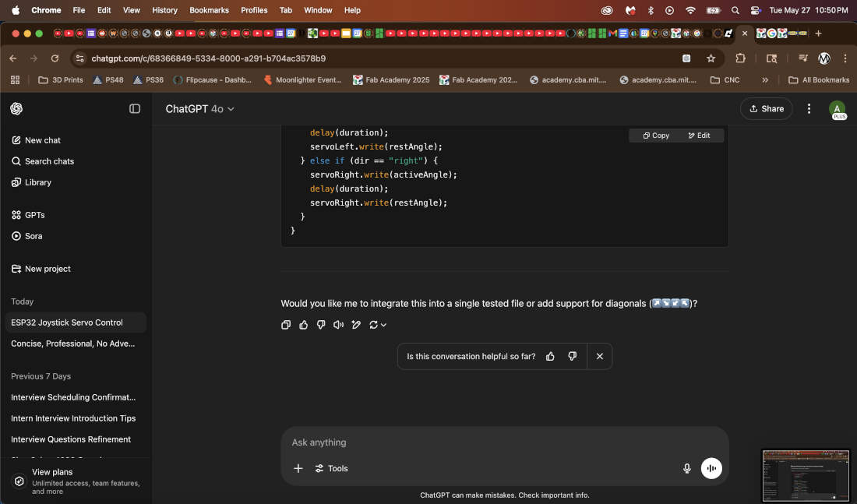Open the History menu
The width and height of the screenshot is (857, 504).
(x=164, y=10)
